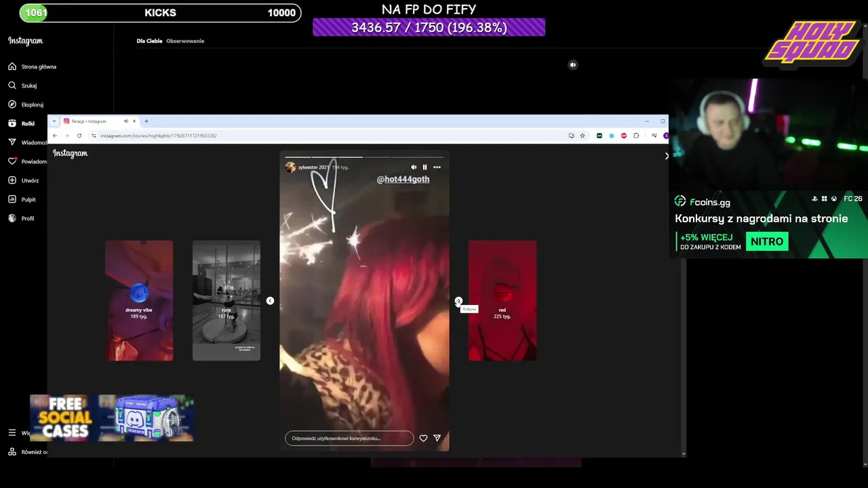Screen dimensions: 868x488
Task: Pause the playing story
Action: point(425,167)
